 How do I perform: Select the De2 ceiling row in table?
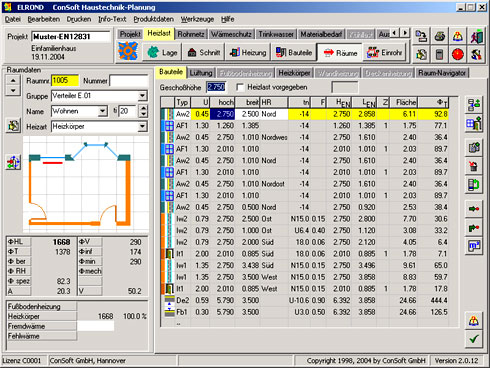point(305,300)
